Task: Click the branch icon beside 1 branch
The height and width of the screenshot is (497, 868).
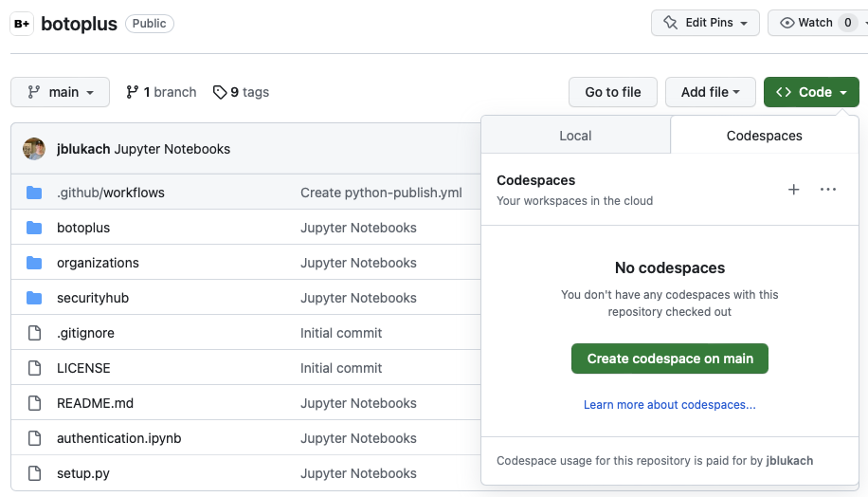Action: 133,92
